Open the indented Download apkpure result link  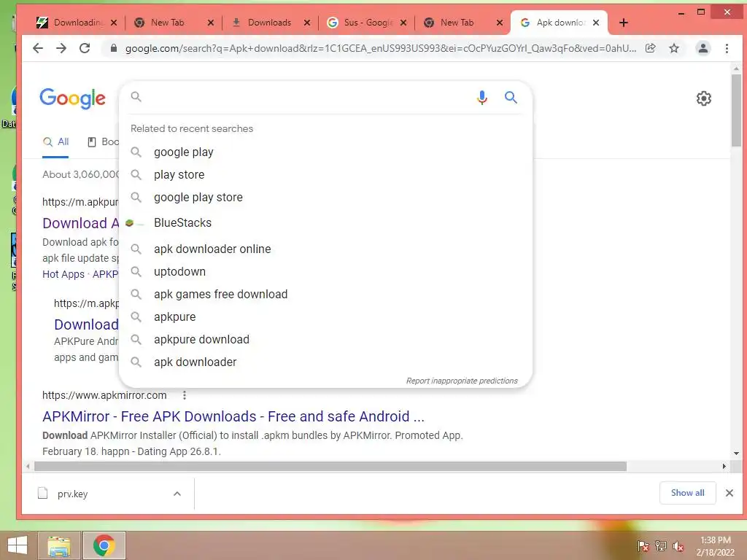(86, 324)
